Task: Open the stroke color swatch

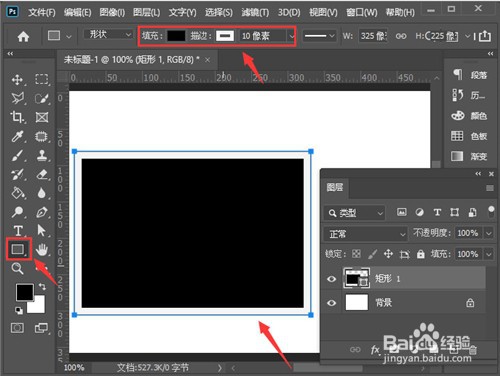Action: pos(225,35)
